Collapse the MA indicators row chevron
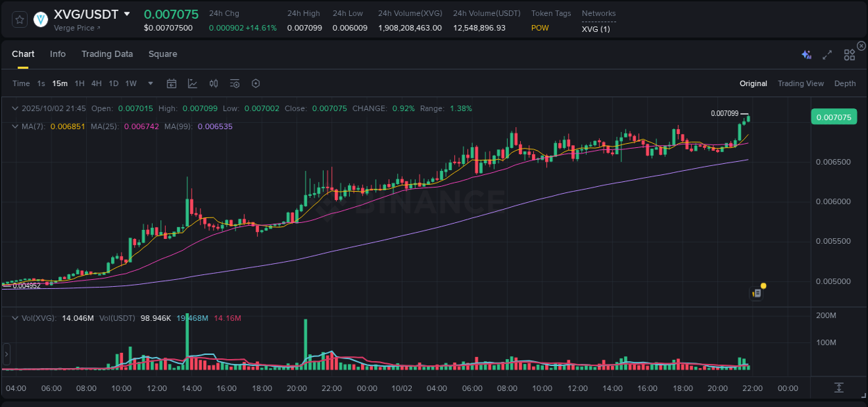The height and width of the screenshot is (407, 868). click(15, 126)
